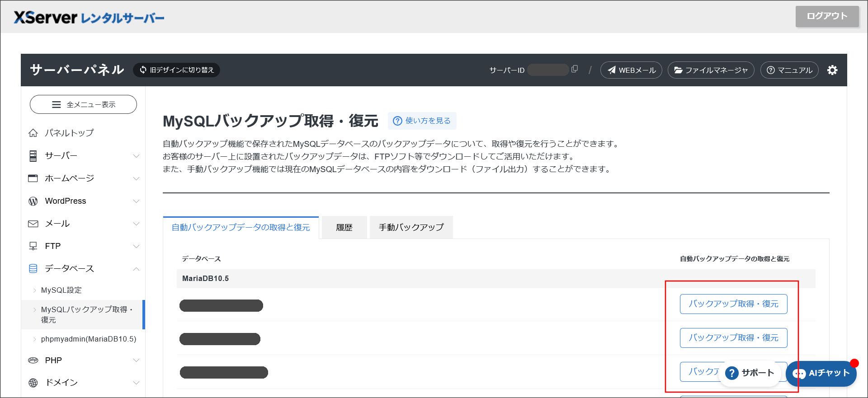868x398 pixels.
Task: Open the サポート help button
Action: [x=750, y=373]
